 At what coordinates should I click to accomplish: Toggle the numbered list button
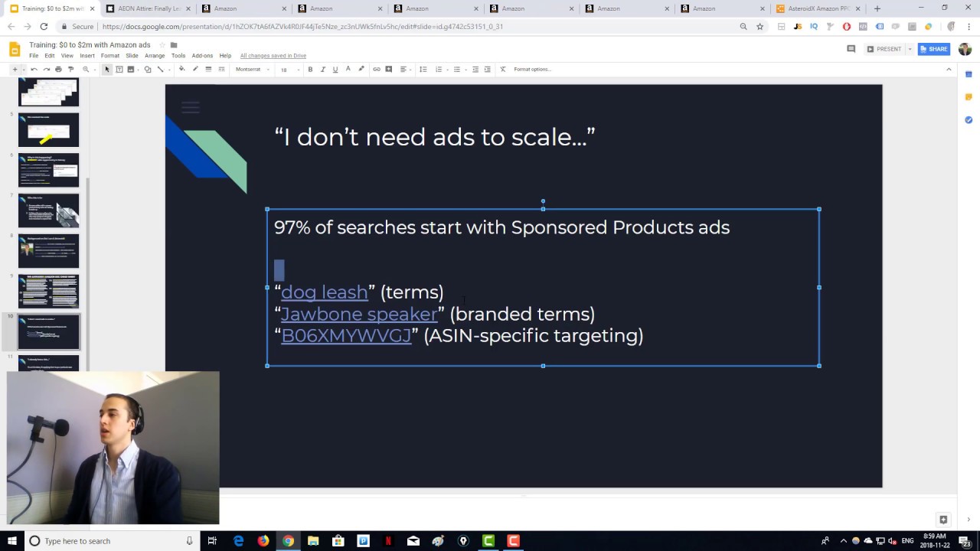pos(439,69)
